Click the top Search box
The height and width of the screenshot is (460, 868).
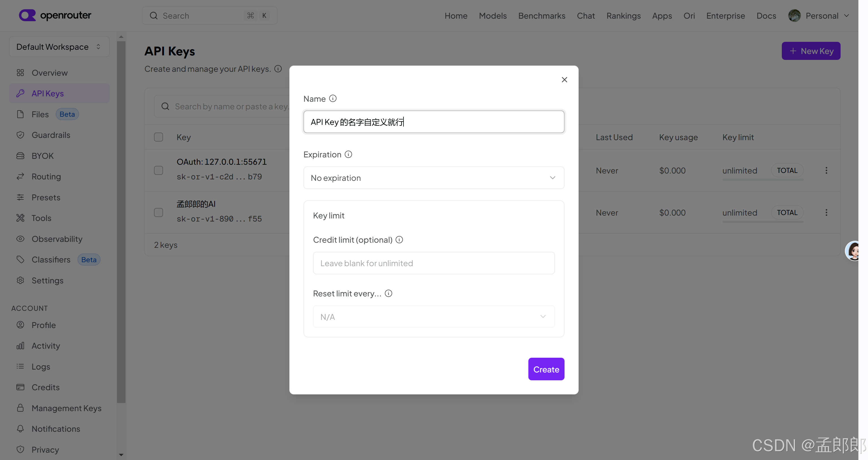(x=210, y=16)
